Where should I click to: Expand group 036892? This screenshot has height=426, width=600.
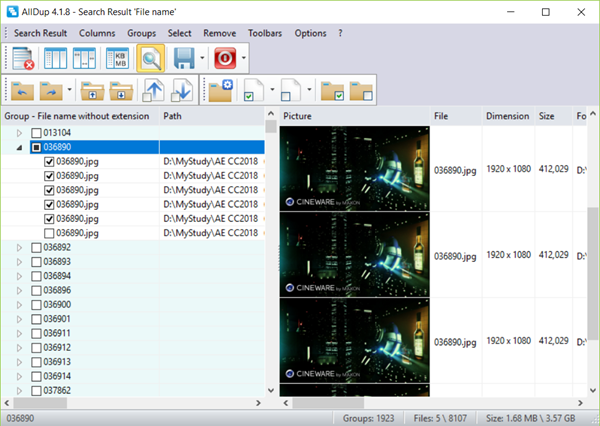[19, 248]
